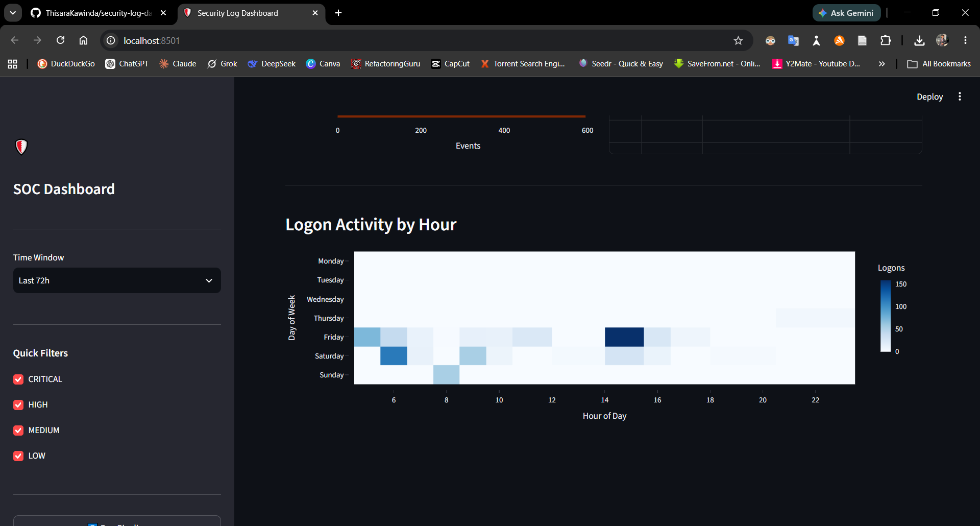Screen dimensions: 980x526
Task: Open the Claude bookmark link
Action: tap(178, 64)
